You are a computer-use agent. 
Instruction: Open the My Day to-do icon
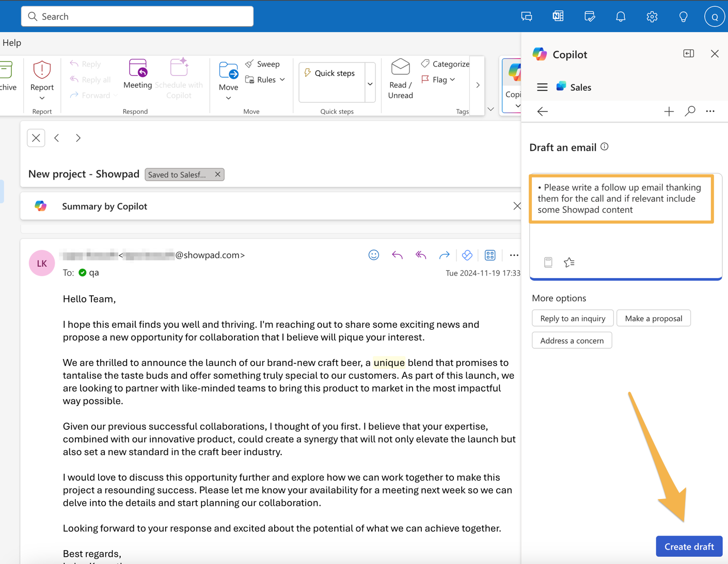tap(590, 17)
